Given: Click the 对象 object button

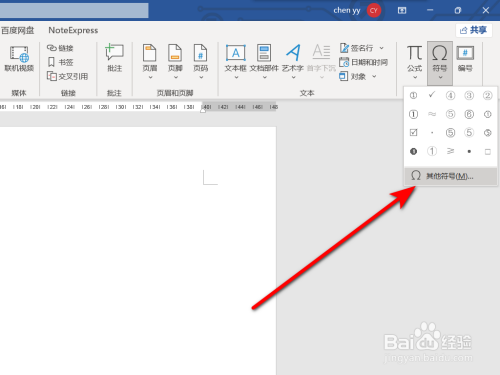Looking at the screenshot, I should pos(353,76).
